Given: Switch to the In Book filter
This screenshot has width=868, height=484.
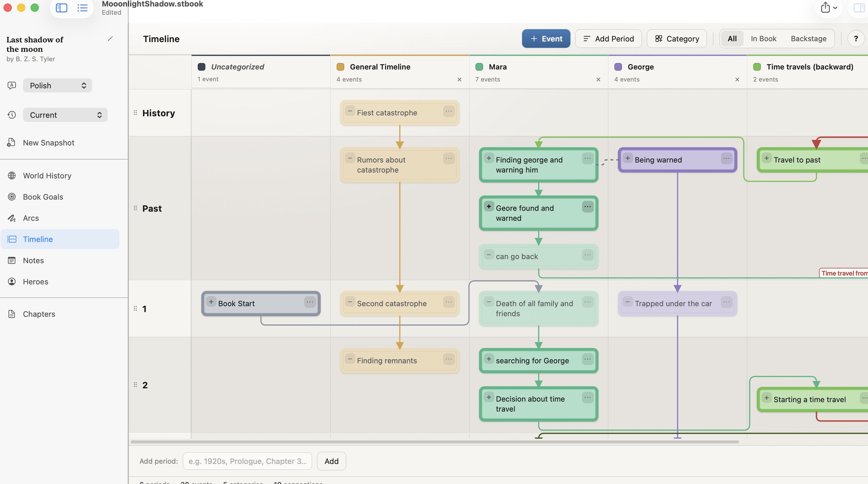Looking at the screenshot, I should click(764, 39).
